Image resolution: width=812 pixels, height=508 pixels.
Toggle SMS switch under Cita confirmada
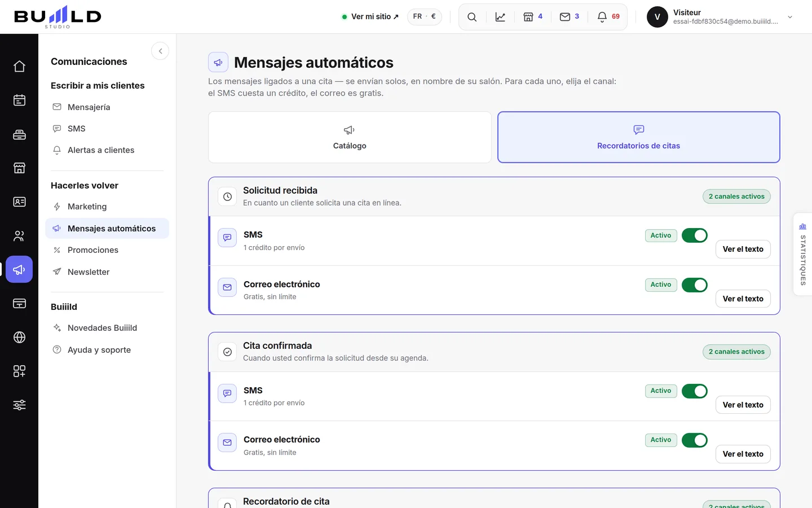pyautogui.click(x=695, y=391)
